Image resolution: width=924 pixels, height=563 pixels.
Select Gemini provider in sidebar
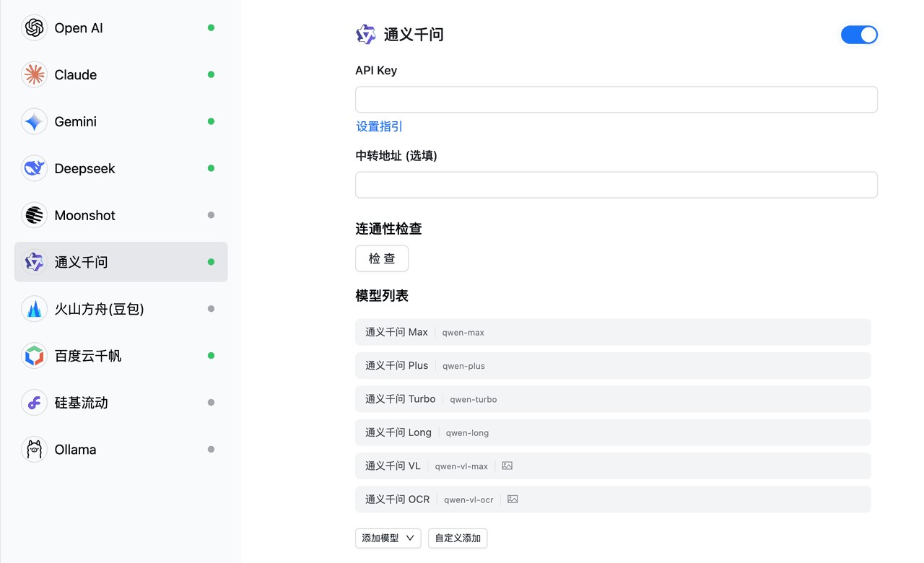pyautogui.click(x=121, y=121)
